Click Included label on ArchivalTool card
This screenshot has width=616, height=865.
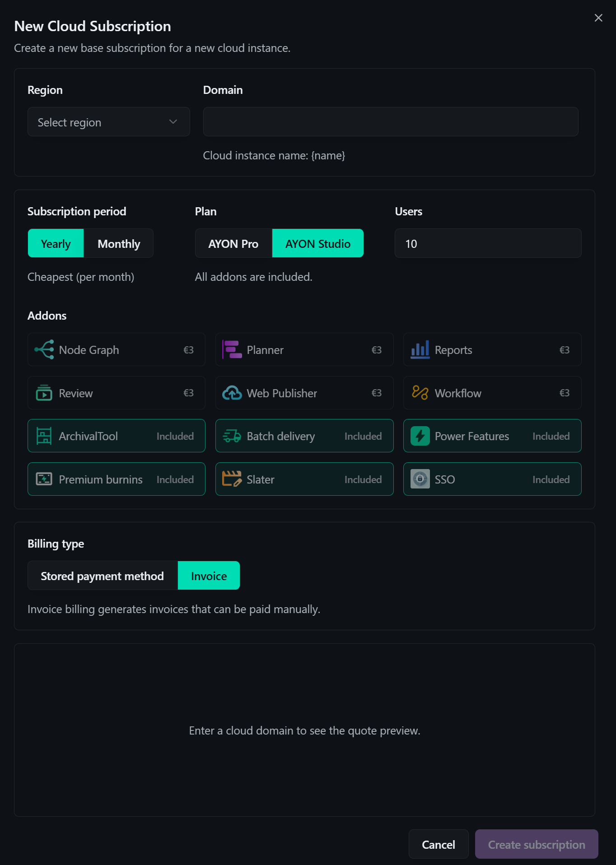point(175,436)
